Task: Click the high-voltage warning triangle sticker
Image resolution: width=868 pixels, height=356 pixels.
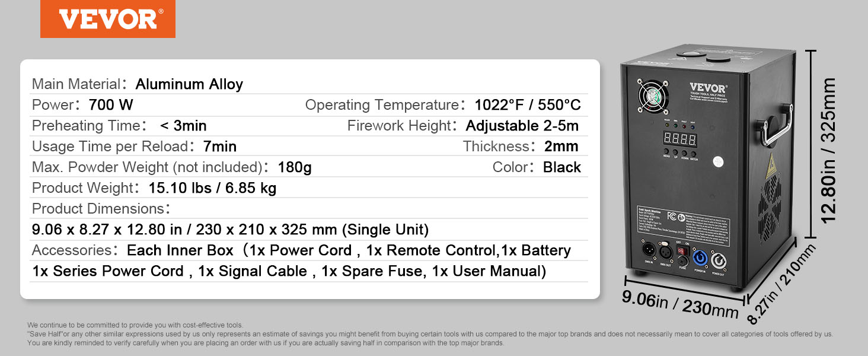Action: 771,166
